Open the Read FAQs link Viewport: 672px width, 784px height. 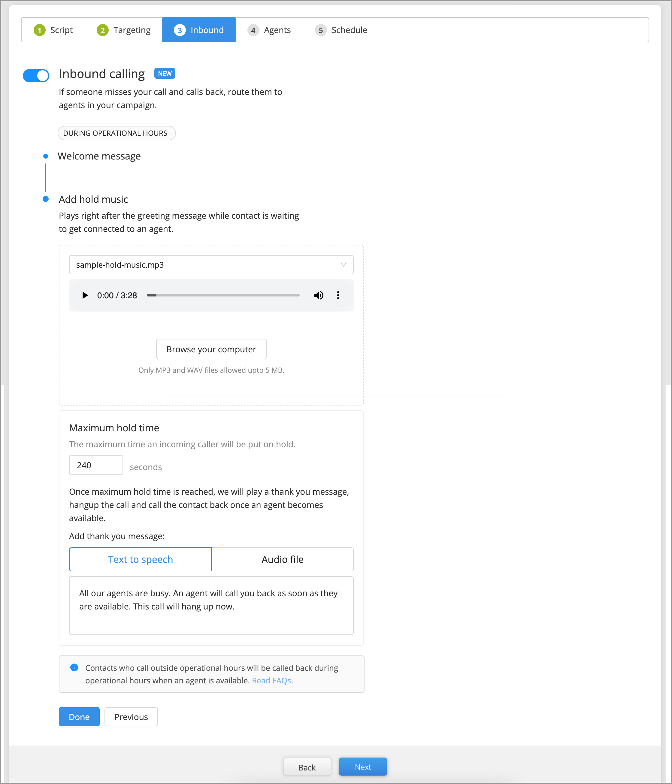[x=271, y=680]
